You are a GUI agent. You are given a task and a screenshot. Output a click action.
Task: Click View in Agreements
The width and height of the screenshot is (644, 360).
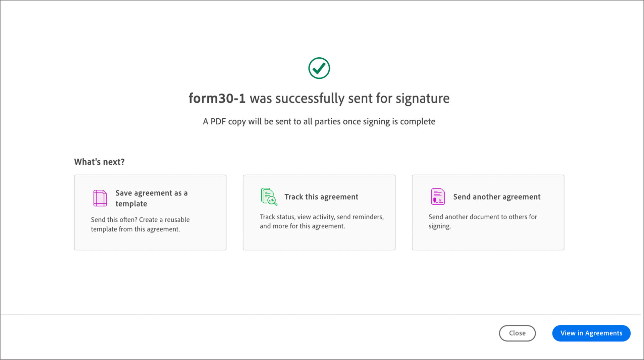[591, 333]
